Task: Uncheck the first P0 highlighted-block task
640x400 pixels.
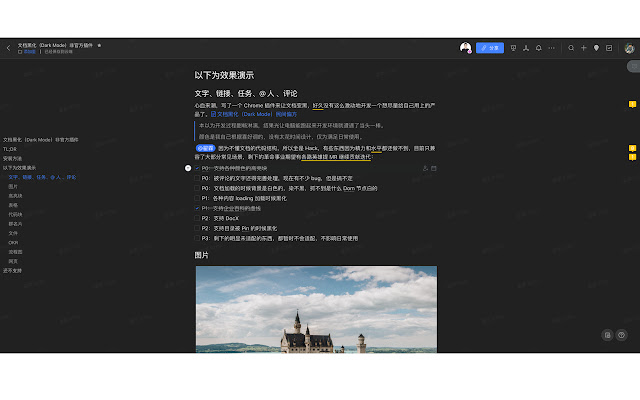Action: pos(197,168)
